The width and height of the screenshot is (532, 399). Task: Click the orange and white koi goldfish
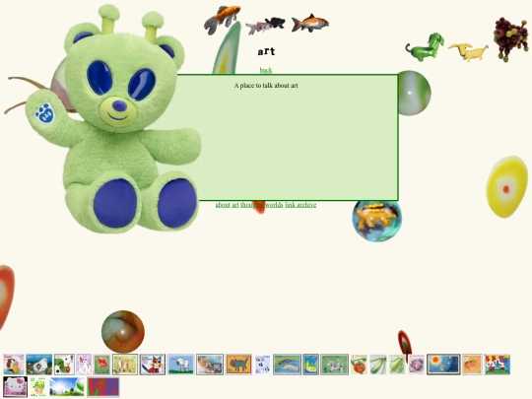[309, 23]
